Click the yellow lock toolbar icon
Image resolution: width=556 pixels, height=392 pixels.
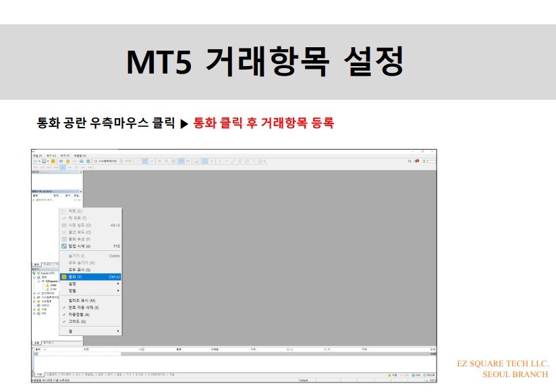tap(67, 161)
